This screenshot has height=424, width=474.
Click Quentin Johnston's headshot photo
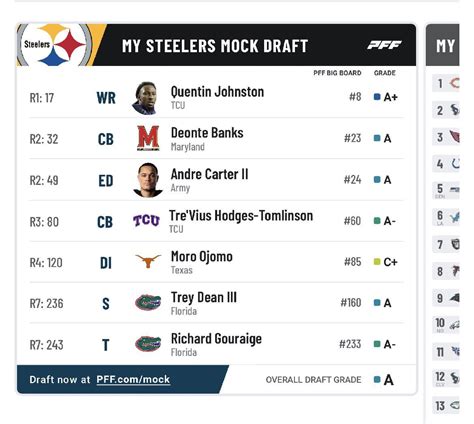tap(145, 98)
